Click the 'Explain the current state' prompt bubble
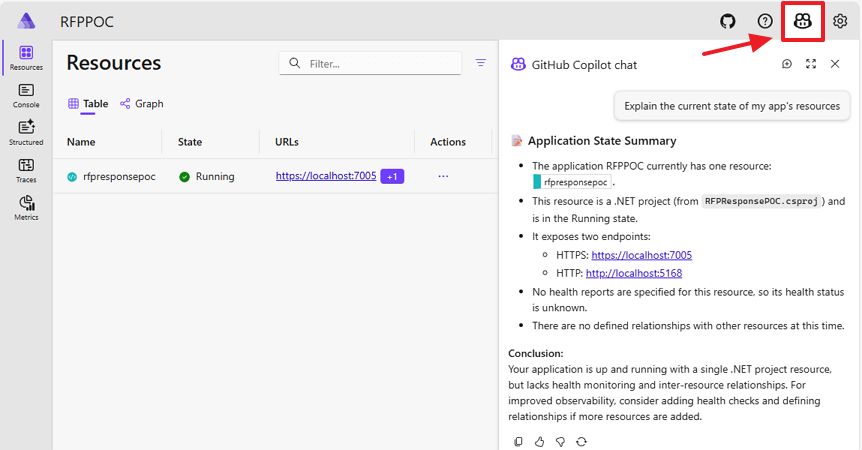This screenshot has height=450, width=862. click(x=732, y=106)
